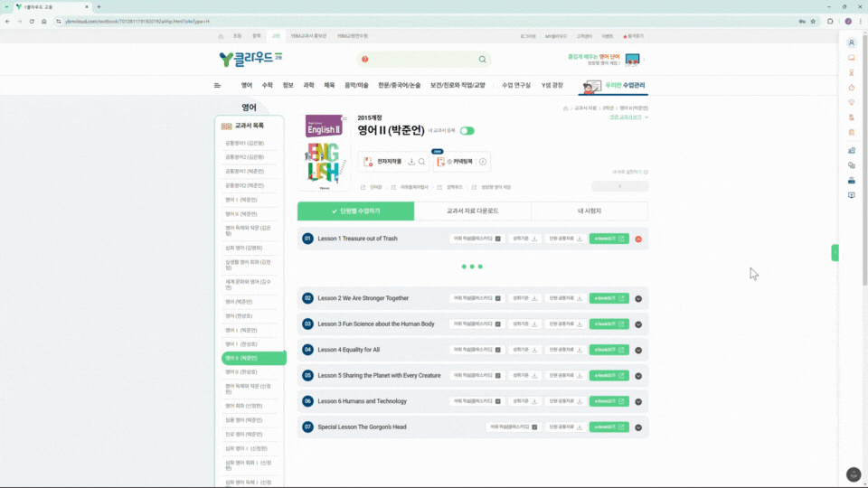The width and height of the screenshot is (868, 488).
Task: Open the 다른 교과서보기 dropdown
Action: pyautogui.click(x=629, y=117)
